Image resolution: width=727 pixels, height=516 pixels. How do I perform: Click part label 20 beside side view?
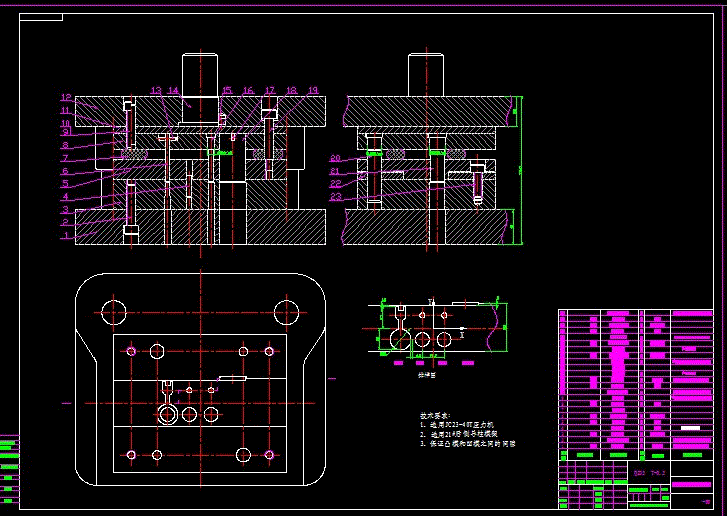pos(335,159)
